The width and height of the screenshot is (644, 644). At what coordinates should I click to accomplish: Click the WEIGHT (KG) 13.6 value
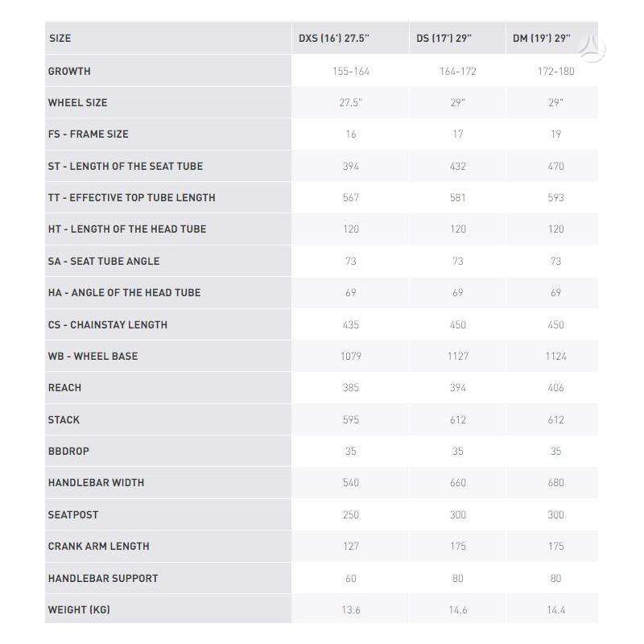(x=351, y=610)
